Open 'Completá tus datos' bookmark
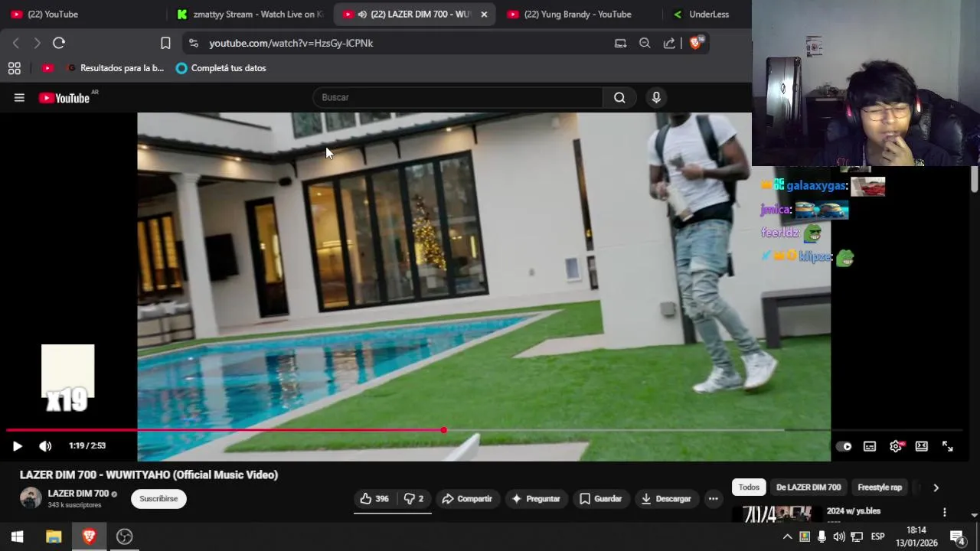The width and height of the screenshot is (980, 551). [220, 68]
